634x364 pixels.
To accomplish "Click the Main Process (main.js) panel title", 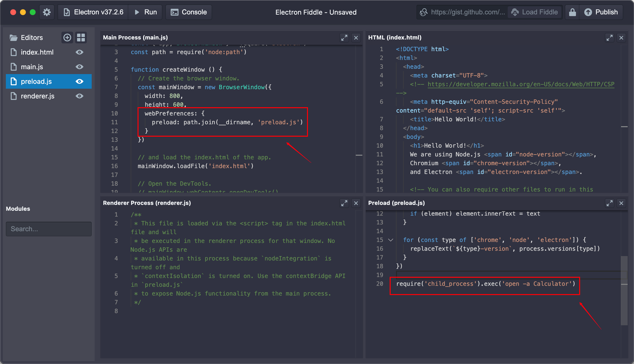I will 135,38.
